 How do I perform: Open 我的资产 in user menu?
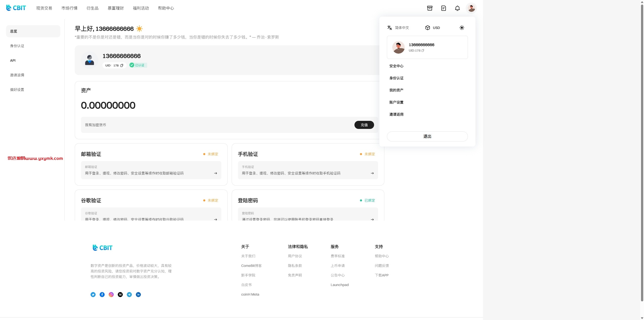[x=396, y=90]
